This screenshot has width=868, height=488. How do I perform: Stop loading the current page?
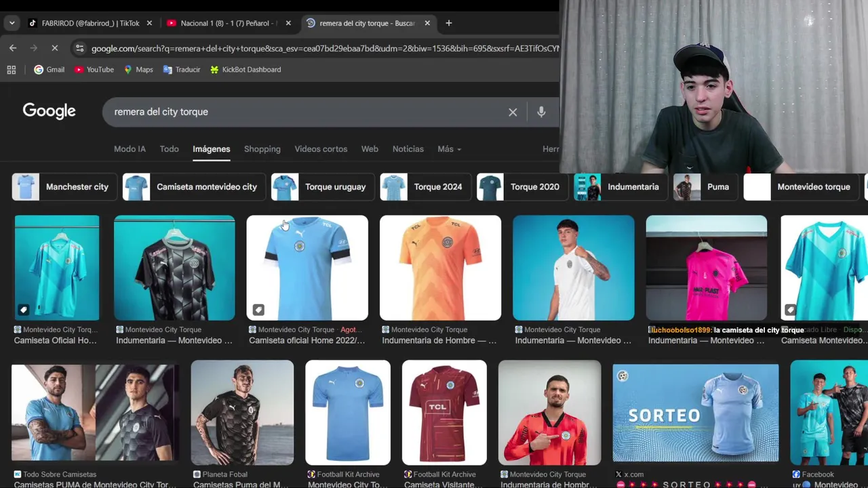point(55,48)
